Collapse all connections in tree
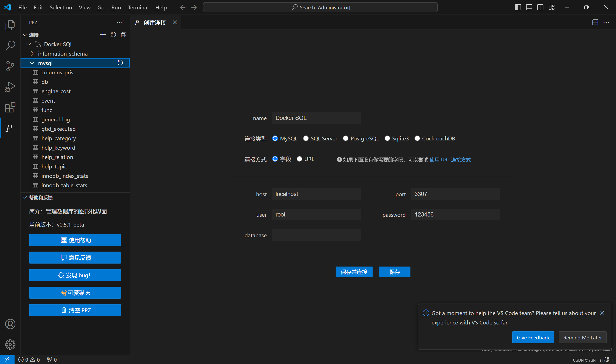 click(x=123, y=35)
